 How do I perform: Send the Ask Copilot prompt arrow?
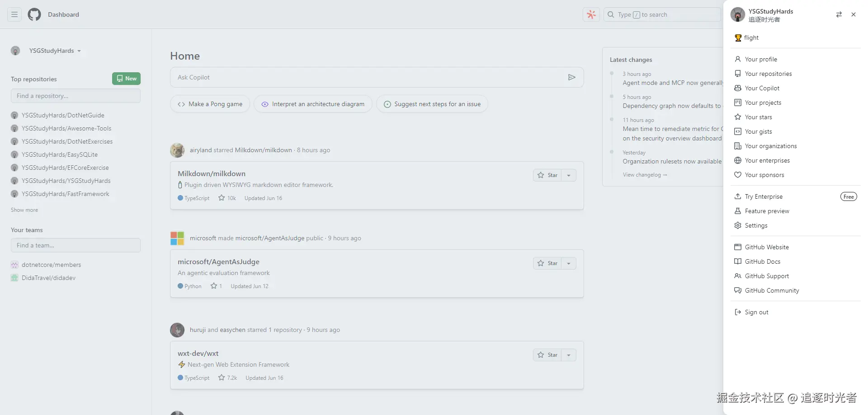pyautogui.click(x=572, y=77)
